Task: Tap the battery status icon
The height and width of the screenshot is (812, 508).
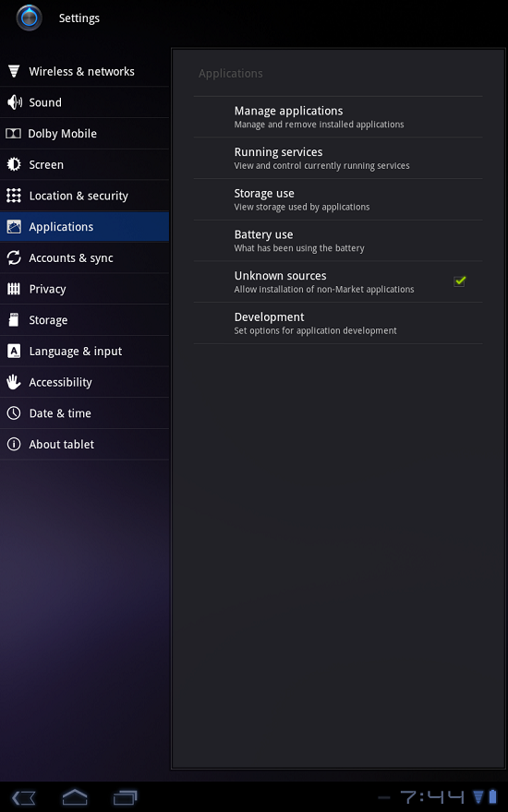Action: pos(493,796)
